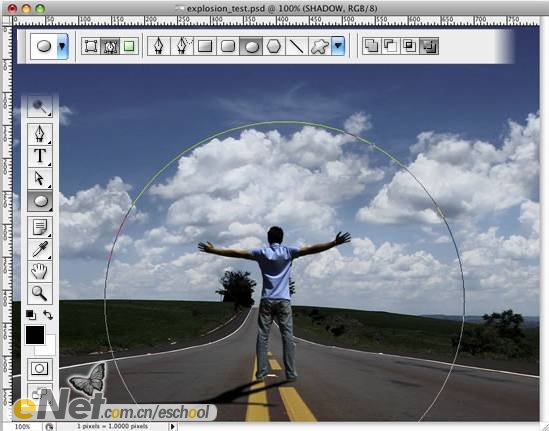This screenshot has width=549, height=431.
Task: Swap foreground and background colors
Action: click(x=48, y=315)
